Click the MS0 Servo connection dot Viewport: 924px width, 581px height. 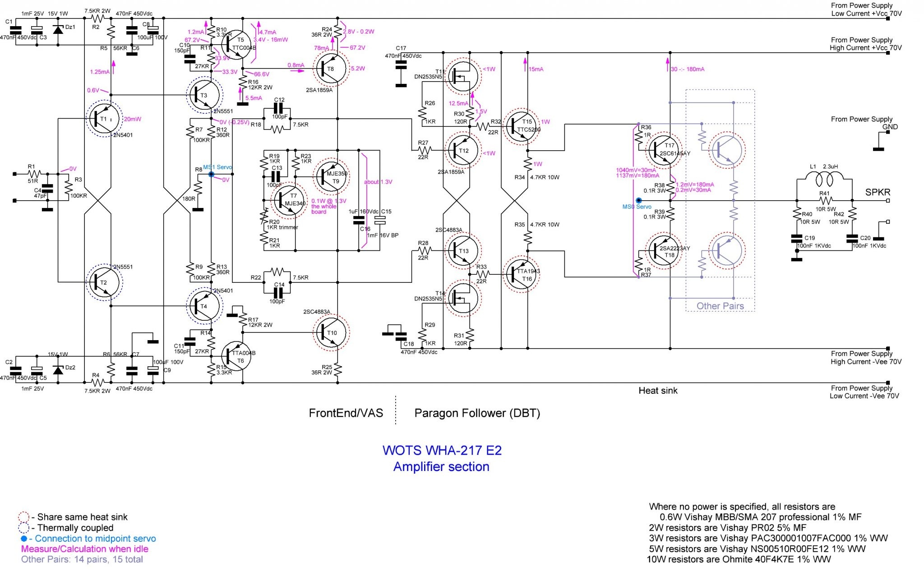(638, 200)
